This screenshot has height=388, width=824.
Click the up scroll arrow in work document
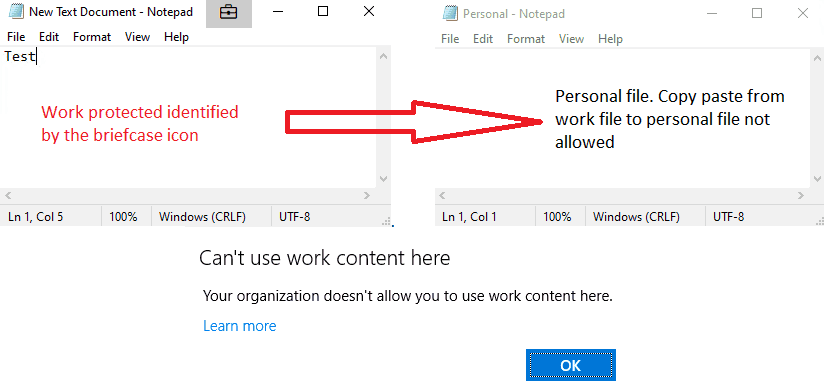point(383,56)
